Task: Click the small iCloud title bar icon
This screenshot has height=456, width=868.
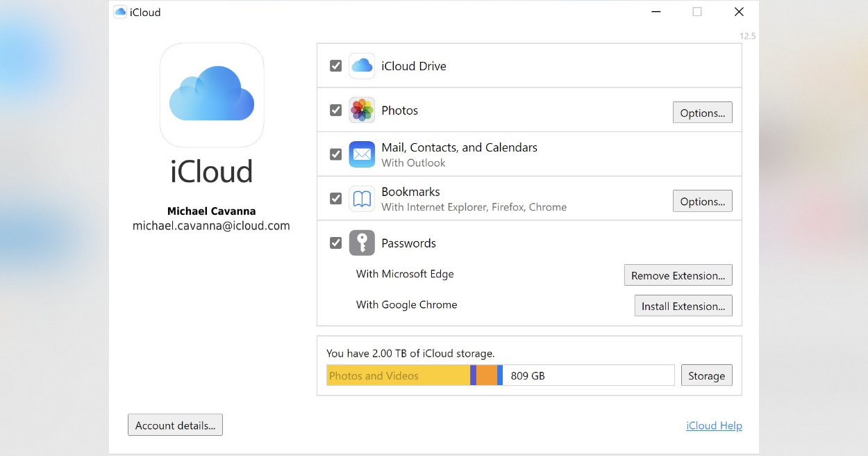Action: tap(120, 12)
